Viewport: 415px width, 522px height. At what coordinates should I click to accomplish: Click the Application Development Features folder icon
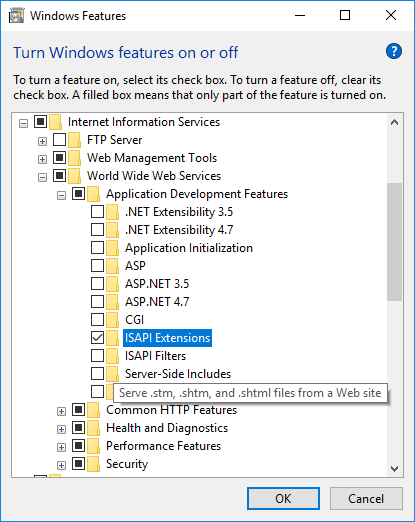point(94,194)
